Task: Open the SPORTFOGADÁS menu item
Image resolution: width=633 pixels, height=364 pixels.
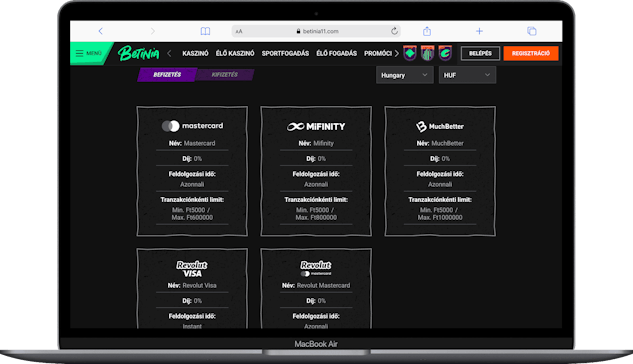Action: tap(285, 53)
